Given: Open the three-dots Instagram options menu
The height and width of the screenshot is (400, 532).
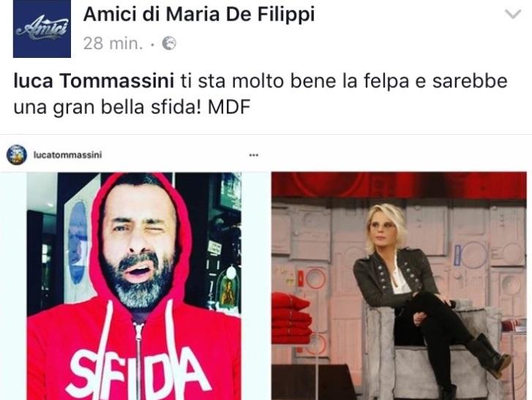Looking at the screenshot, I should (x=253, y=155).
